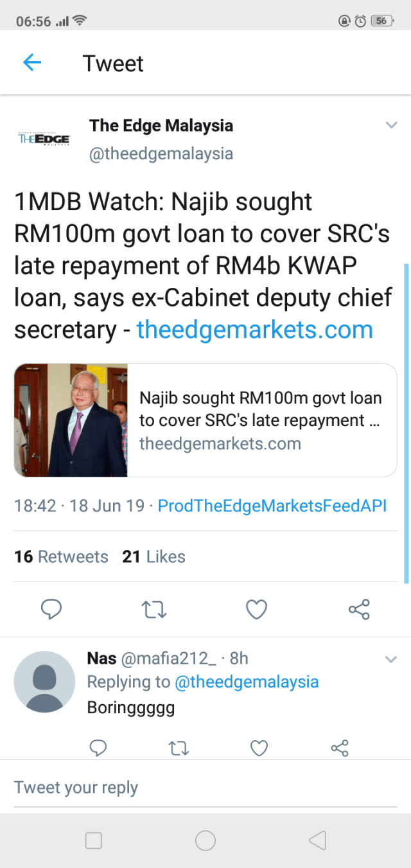Tap the Android home circle button

[x=205, y=840]
